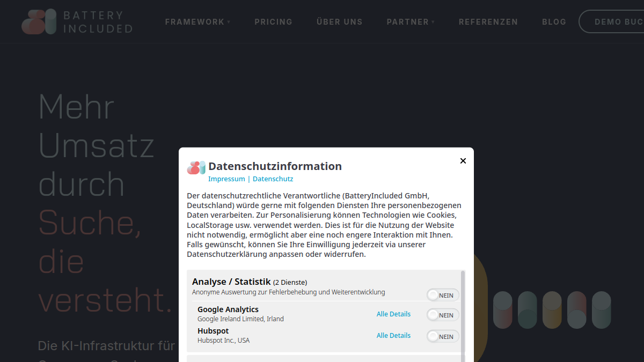Click the Demo Buchen button
644x362 pixels.
tap(612, 22)
